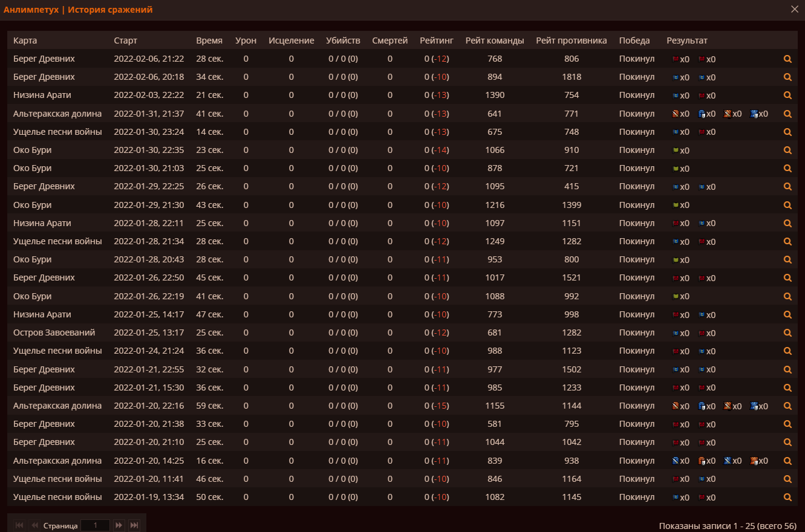Click the page number input field
This screenshot has height=532, width=805.
(95, 525)
